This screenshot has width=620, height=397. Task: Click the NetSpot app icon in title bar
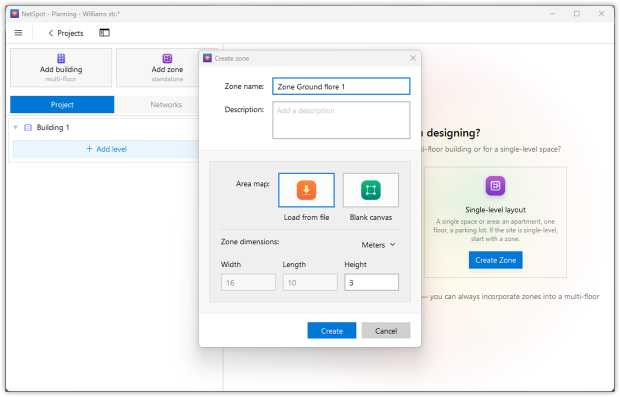pos(15,14)
